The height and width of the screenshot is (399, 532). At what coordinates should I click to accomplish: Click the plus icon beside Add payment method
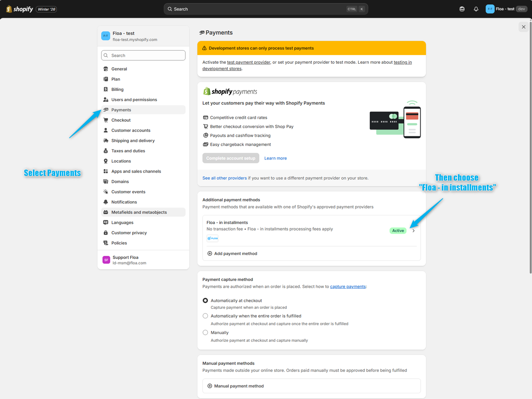click(x=209, y=254)
